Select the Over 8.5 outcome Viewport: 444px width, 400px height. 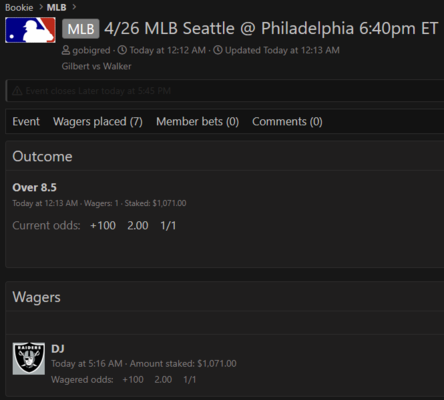pos(34,187)
